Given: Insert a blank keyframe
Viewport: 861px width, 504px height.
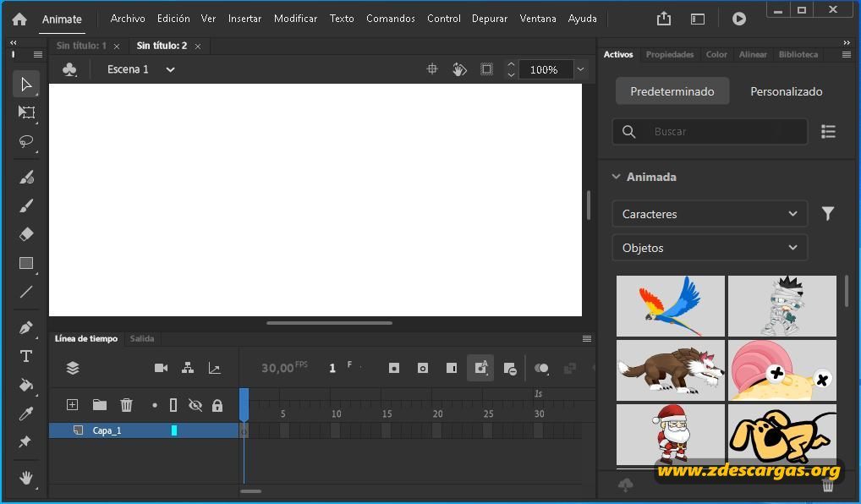Looking at the screenshot, I should [422, 369].
